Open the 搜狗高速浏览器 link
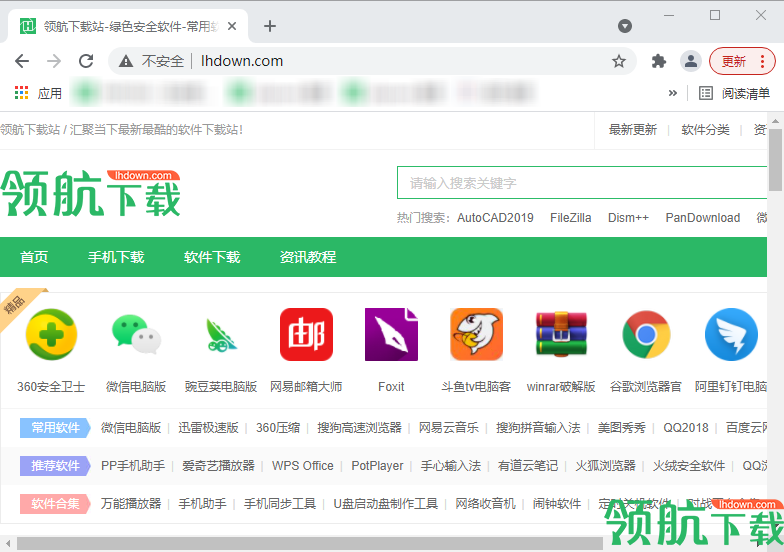This screenshot has width=784, height=552. pyautogui.click(x=360, y=428)
